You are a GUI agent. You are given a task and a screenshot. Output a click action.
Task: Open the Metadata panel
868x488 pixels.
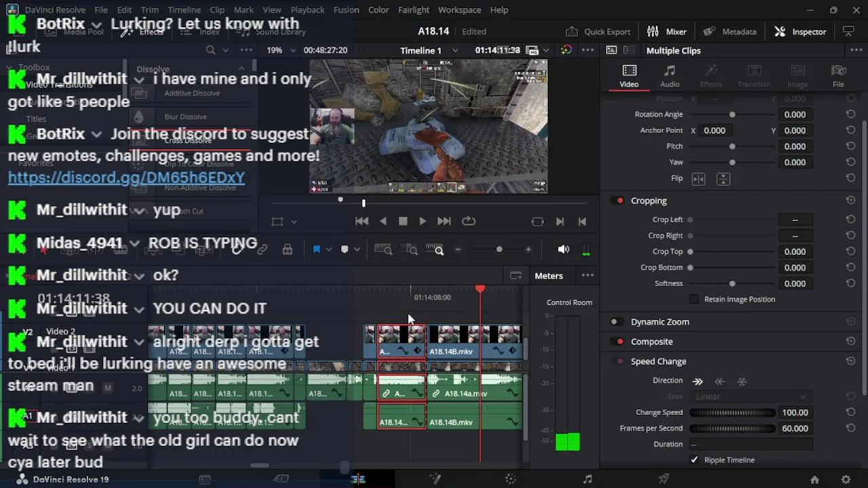coord(730,31)
